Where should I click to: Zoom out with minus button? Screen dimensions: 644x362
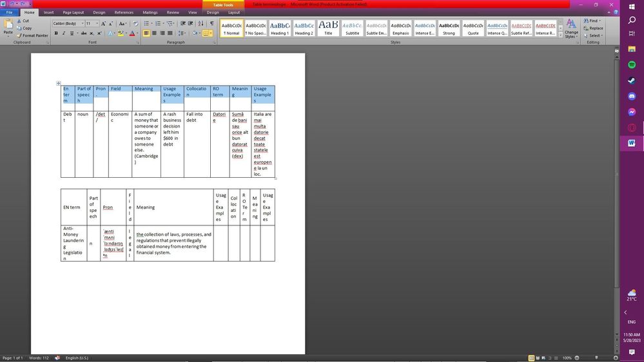[577, 358]
